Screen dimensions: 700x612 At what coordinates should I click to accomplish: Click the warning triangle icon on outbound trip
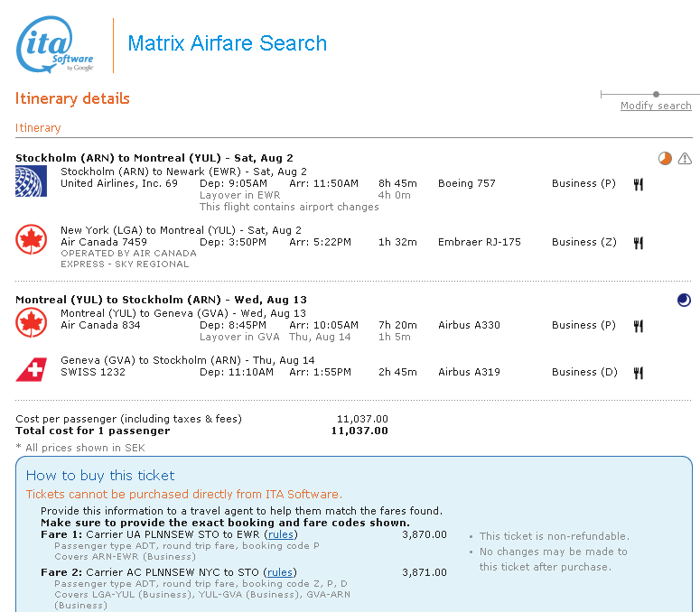(685, 159)
